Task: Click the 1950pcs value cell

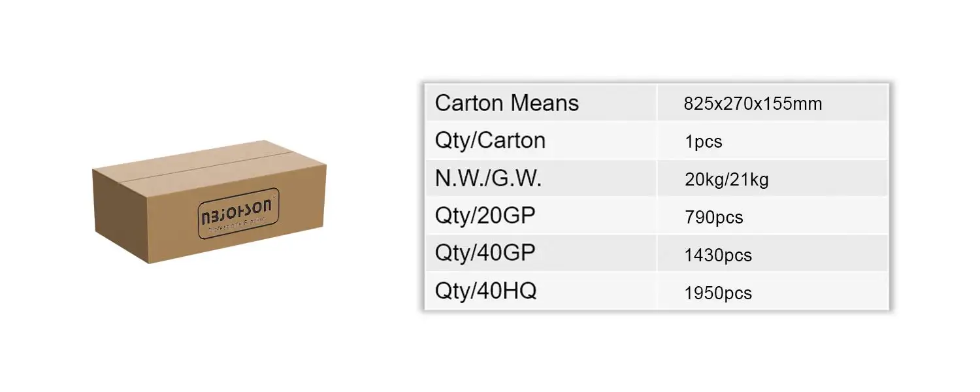Action: [x=718, y=293]
